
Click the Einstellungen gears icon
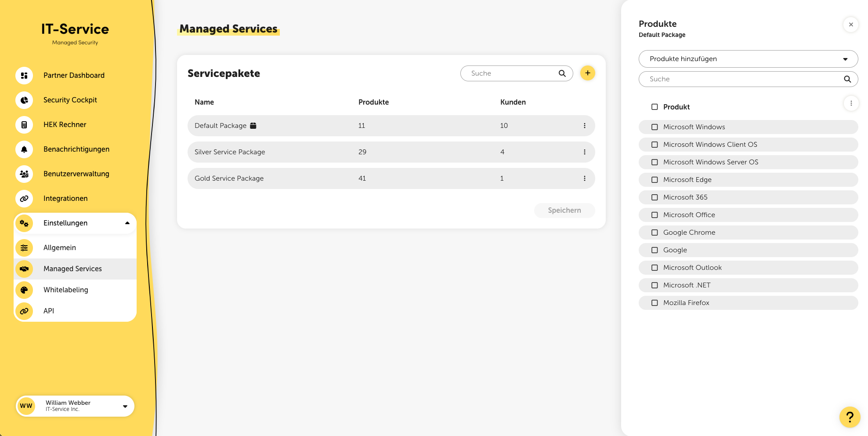pyautogui.click(x=24, y=223)
